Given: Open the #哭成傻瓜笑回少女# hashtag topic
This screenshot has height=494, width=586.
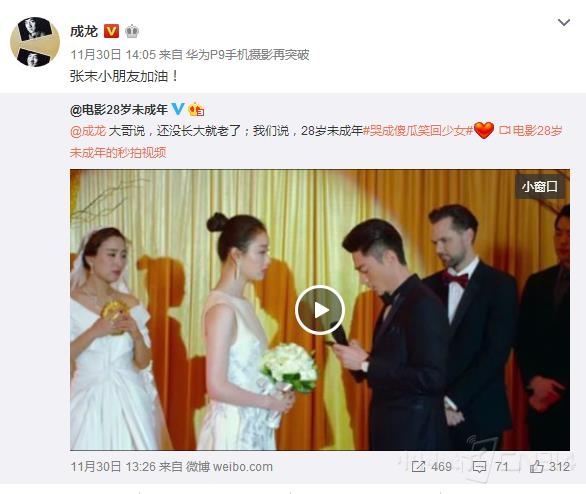Looking at the screenshot, I should 418,131.
